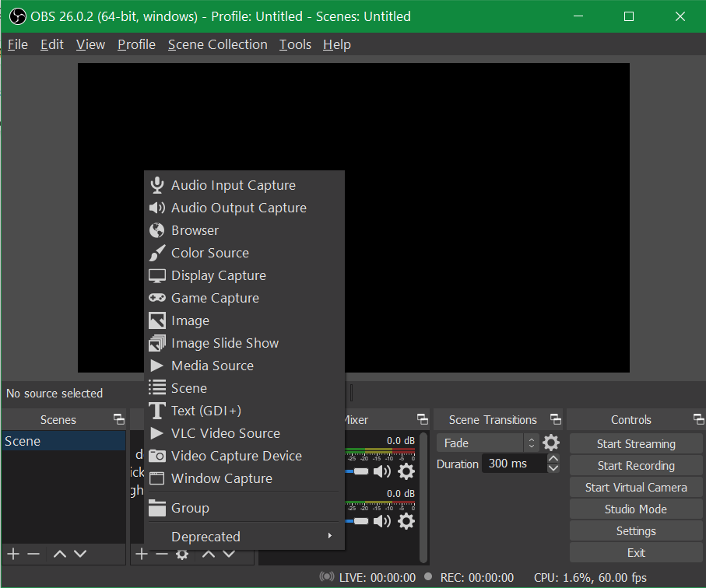
Task: Click the Color Source brush icon
Action: click(x=156, y=252)
